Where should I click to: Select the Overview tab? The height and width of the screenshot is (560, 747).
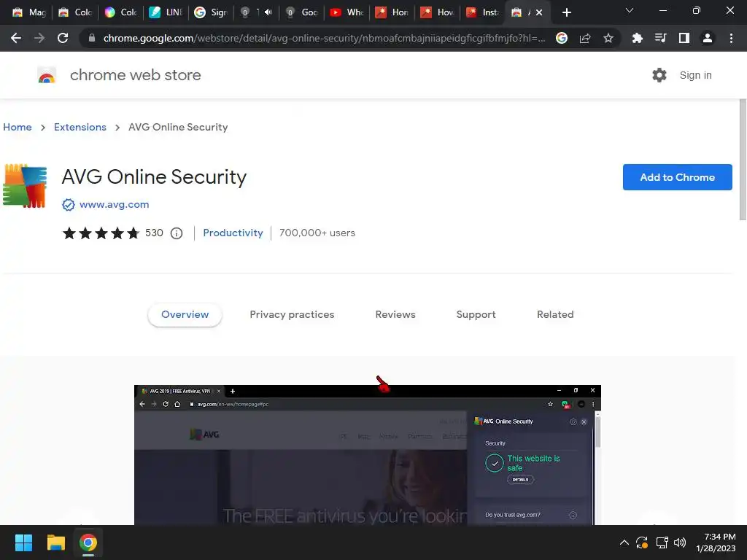point(185,315)
